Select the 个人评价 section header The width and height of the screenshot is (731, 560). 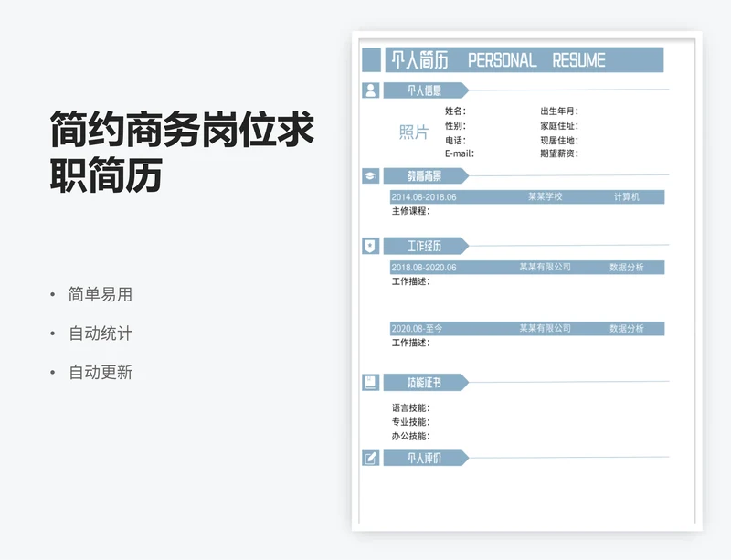click(x=426, y=458)
